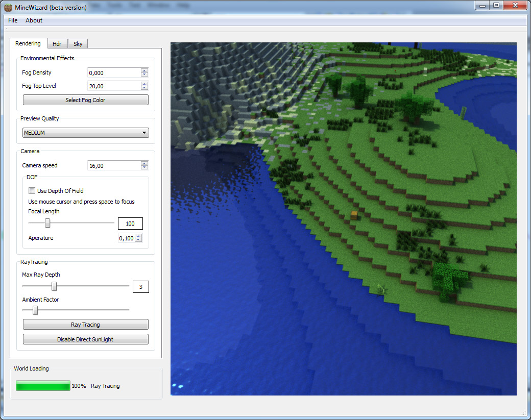Open the File menu
The image size is (531, 420).
click(x=13, y=20)
